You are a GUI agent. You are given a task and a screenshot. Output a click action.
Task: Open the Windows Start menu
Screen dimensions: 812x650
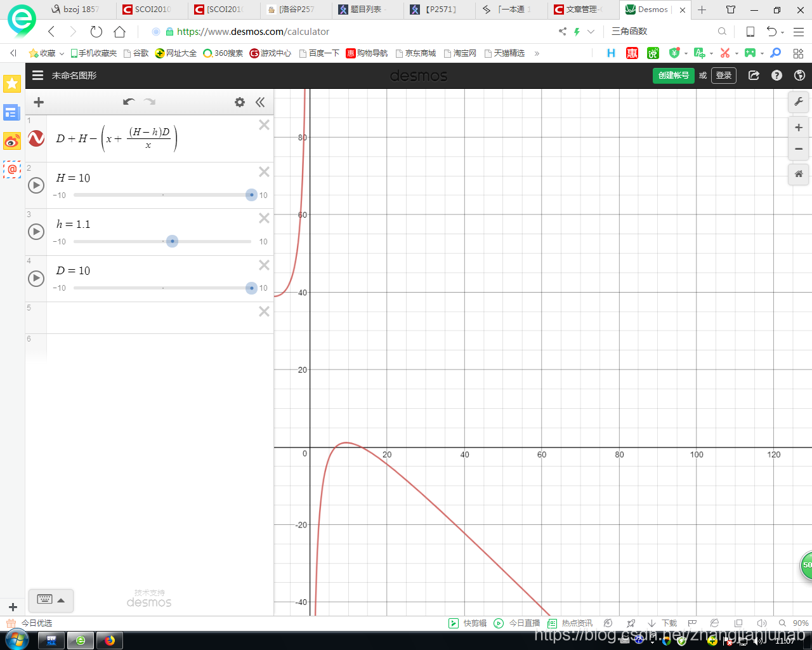[x=17, y=640]
